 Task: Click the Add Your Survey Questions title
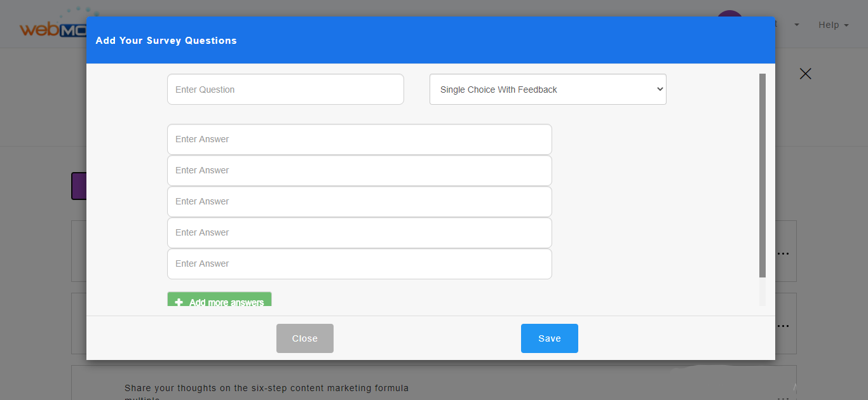(166, 41)
